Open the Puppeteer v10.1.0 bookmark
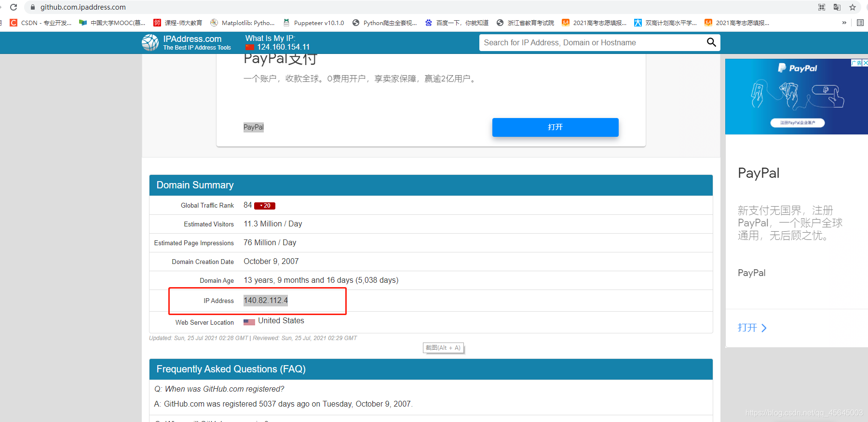The image size is (868, 422). (313, 23)
